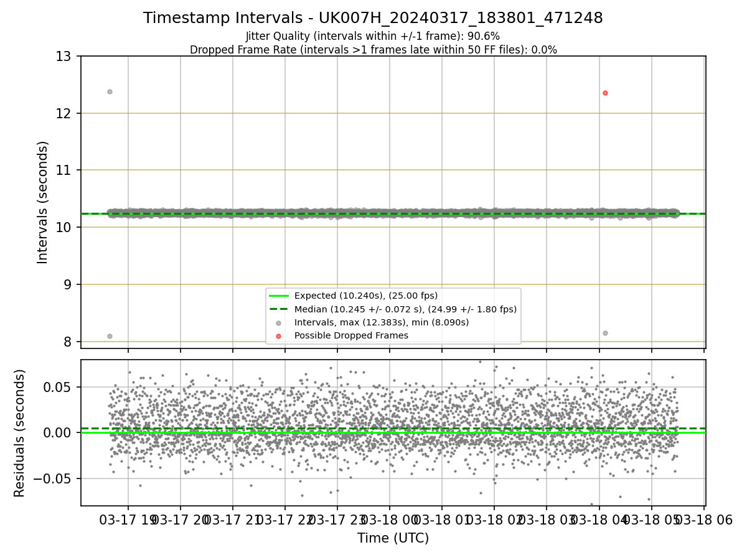Click the gray outlier point near 8.15 seconds at 03-18 04
This screenshot has height=560, width=747.
[x=605, y=333]
